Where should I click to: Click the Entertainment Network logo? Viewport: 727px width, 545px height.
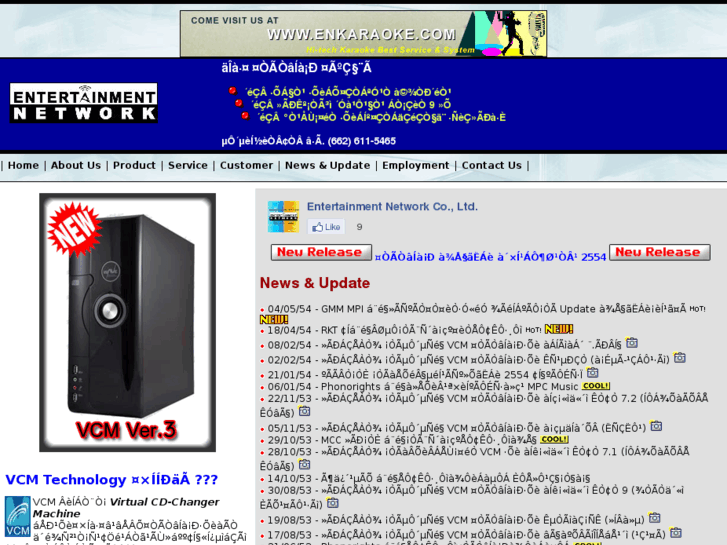tap(83, 103)
